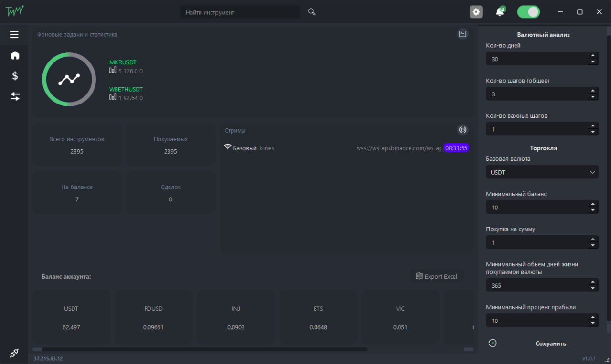The height and width of the screenshot is (364, 611).
Task: Increase Минимальный процент прибыли value
Action: (593, 317)
